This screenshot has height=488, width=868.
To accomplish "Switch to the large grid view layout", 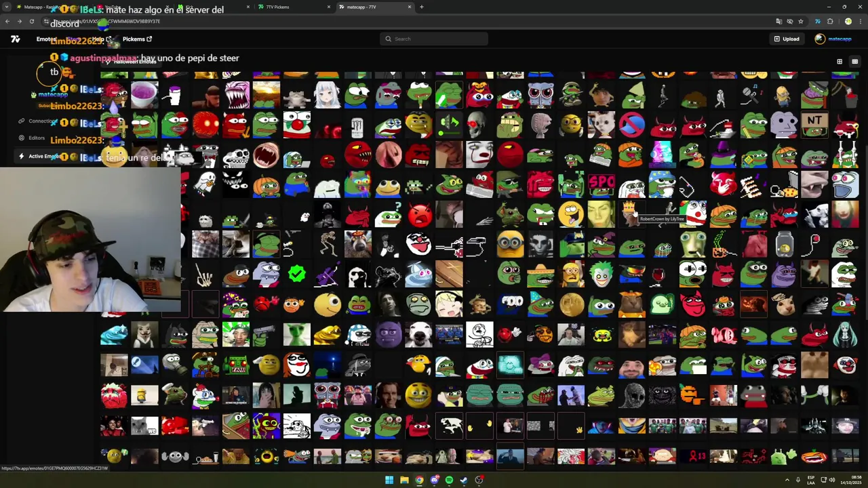I will [840, 62].
